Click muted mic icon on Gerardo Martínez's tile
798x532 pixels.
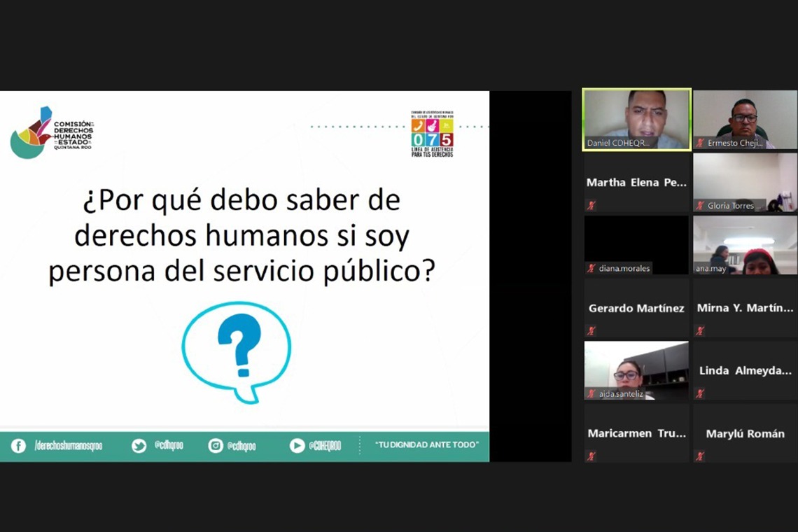tap(591, 330)
